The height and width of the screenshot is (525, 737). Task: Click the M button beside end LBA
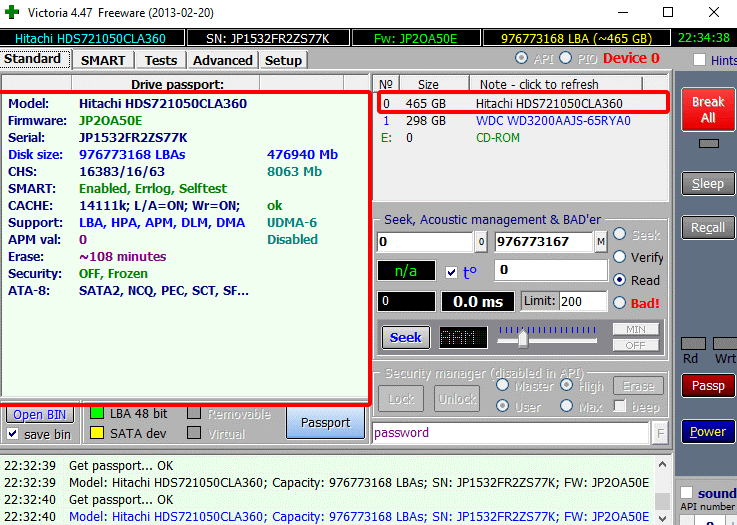[x=600, y=242]
